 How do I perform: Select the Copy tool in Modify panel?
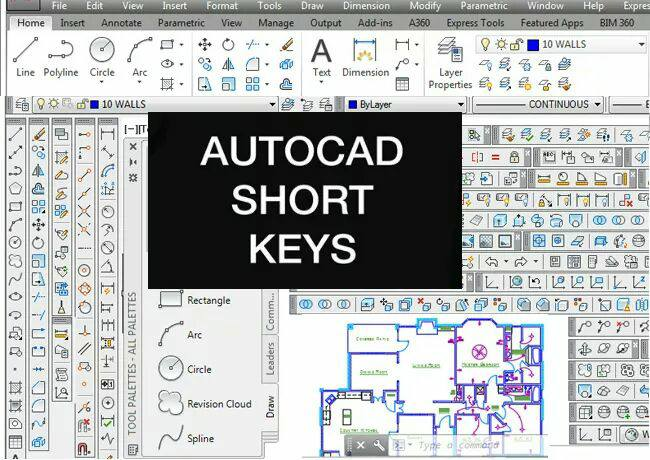coord(205,64)
